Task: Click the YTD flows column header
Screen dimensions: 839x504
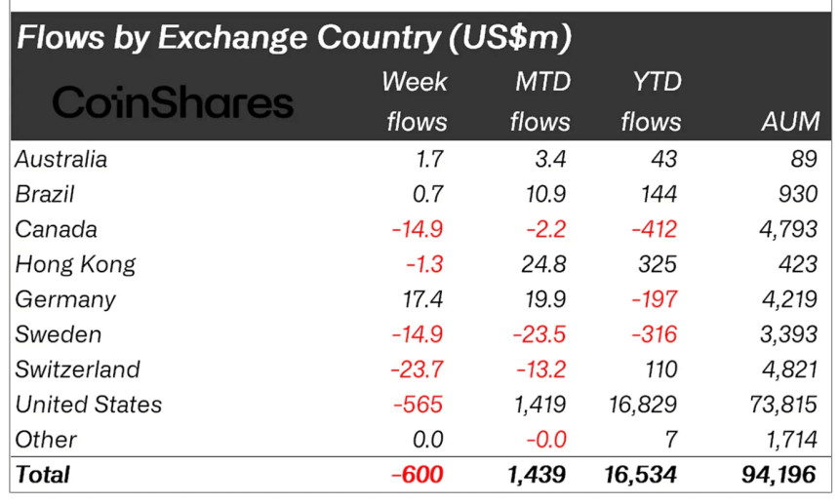Action: pos(651,101)
